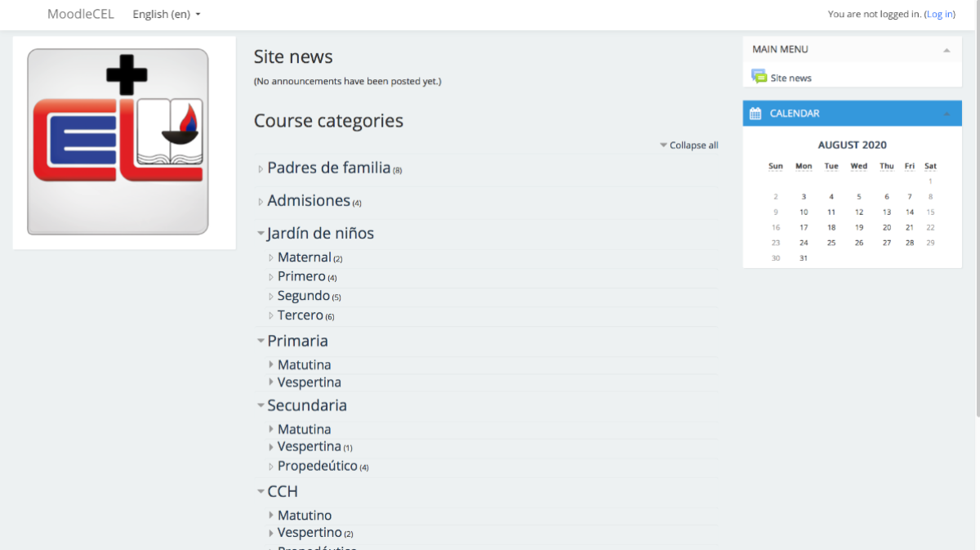Screen dimensions: 980x550
Task: Expand the Admisiones category arrow
Action: [261, 202]
